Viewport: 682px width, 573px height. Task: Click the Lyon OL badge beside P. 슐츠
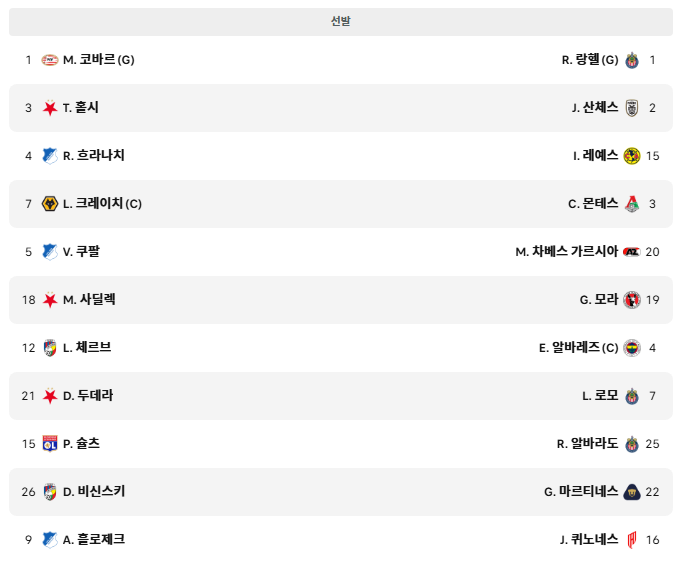click(50, 443)
